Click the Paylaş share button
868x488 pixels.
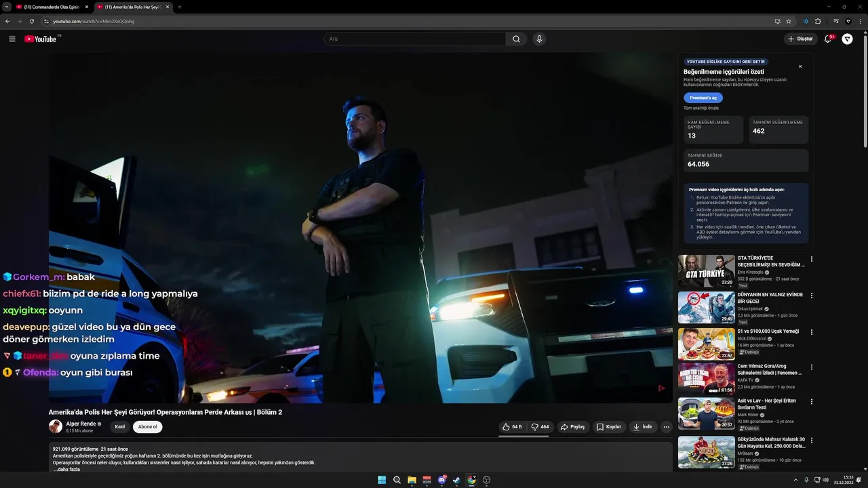click(573, 427)
